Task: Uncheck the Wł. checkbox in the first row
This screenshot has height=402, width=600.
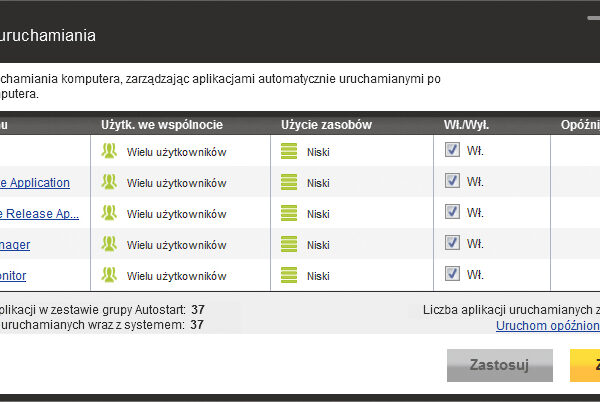Action: [452, 150]
